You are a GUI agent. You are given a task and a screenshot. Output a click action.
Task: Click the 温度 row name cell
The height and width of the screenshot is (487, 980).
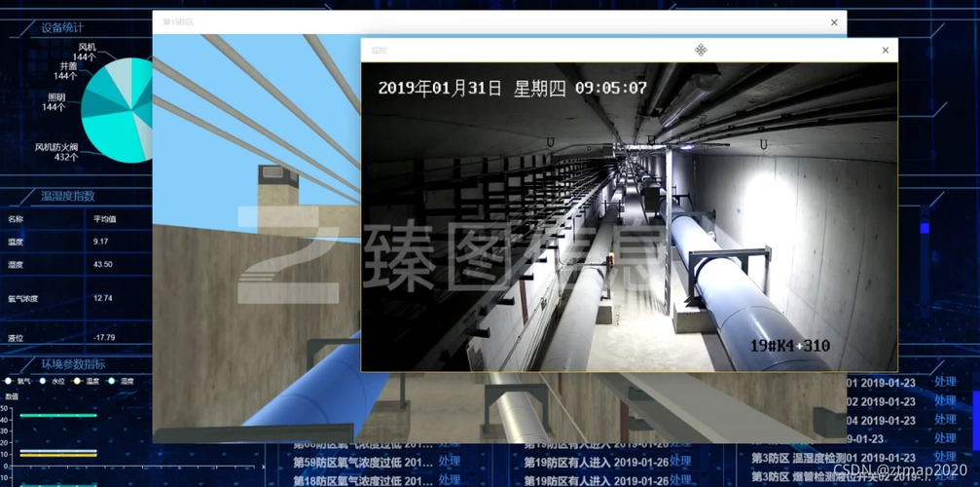[15, 242]
